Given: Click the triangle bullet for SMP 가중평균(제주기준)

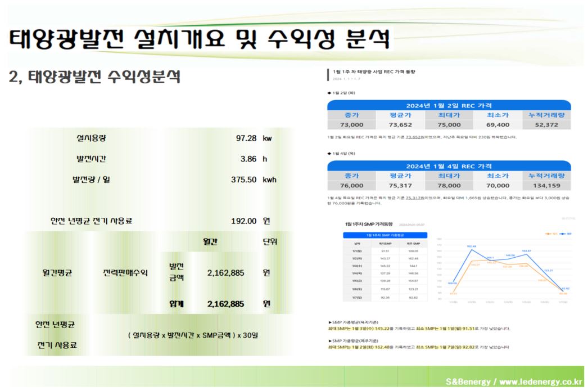Looking at the screenshot, I should [330, 341].
